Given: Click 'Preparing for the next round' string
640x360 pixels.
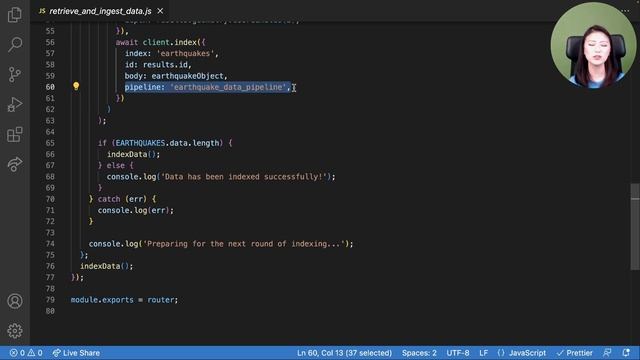Looking at the screenshot, I should point(243,244).
